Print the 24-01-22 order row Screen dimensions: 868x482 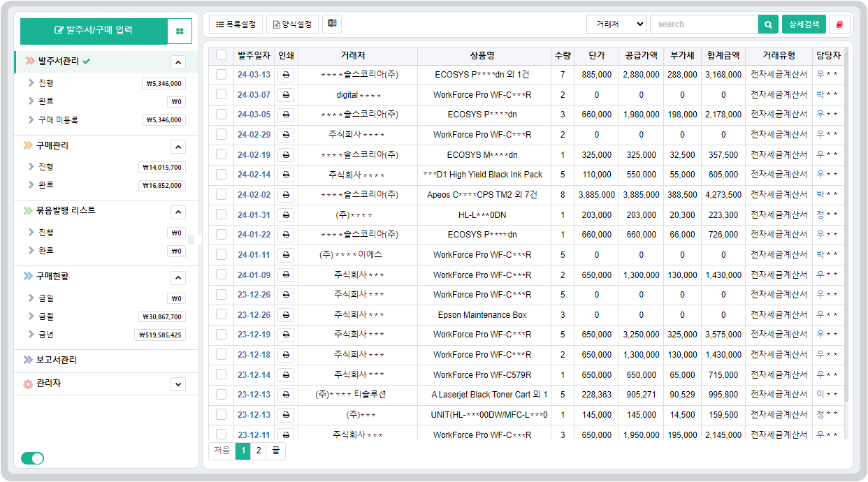286,235
